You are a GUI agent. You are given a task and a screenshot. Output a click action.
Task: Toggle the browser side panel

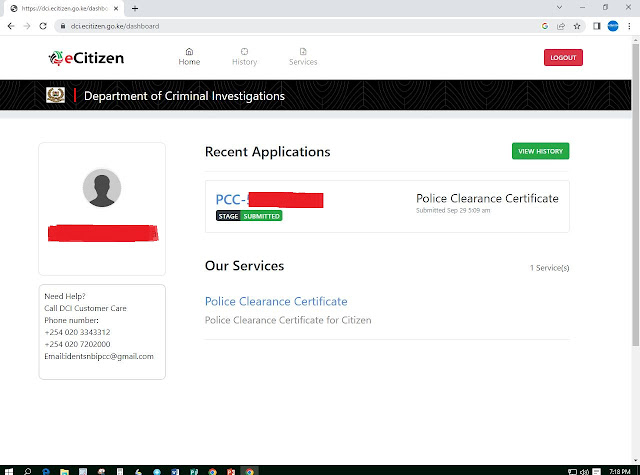597,26
